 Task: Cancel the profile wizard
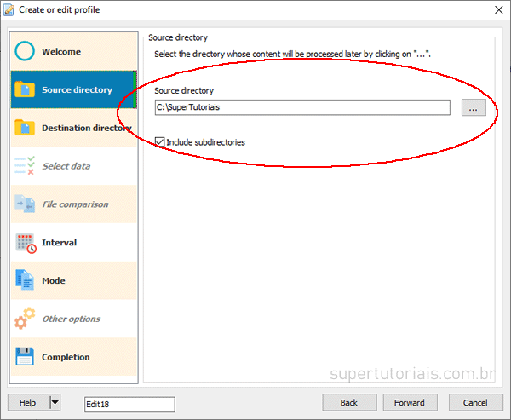475,403
